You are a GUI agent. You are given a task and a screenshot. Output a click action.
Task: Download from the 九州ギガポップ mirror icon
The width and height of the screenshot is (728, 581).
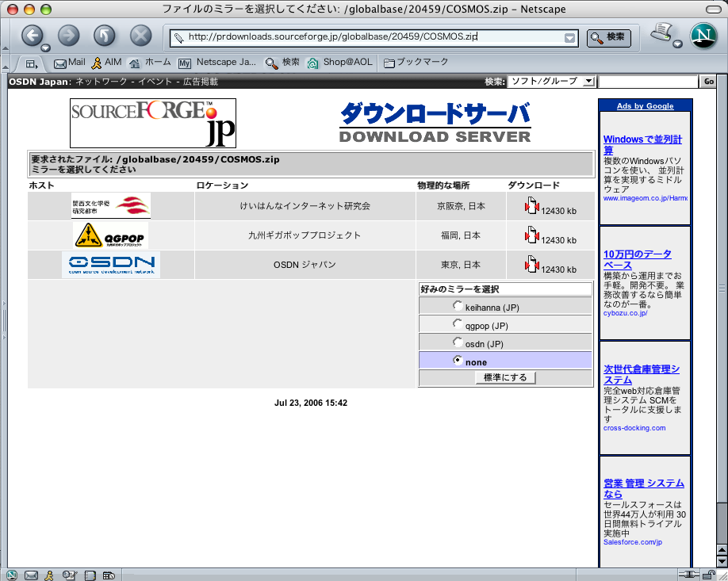531,235
